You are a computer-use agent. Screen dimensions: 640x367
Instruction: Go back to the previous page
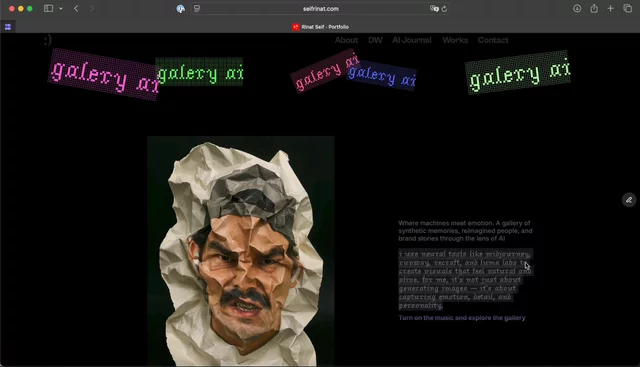76,9
